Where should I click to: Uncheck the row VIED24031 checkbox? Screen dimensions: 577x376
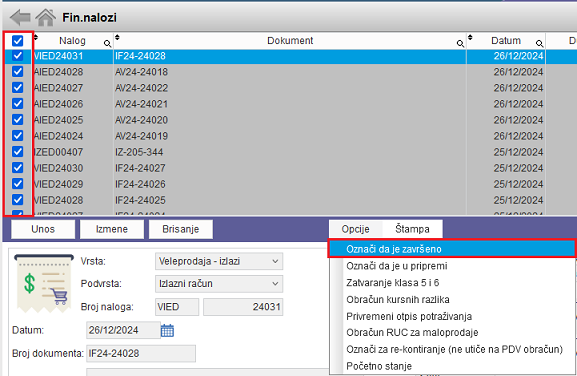point(18,56)
